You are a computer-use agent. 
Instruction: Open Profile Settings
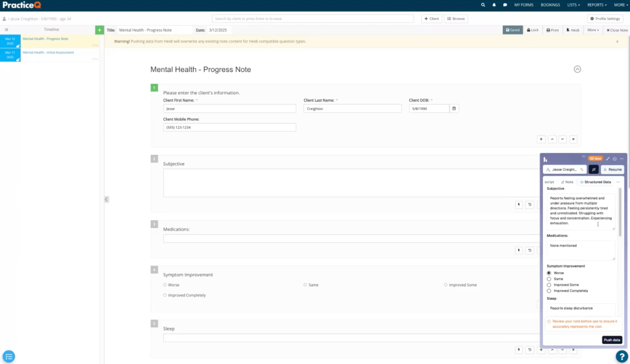[605, 19]
